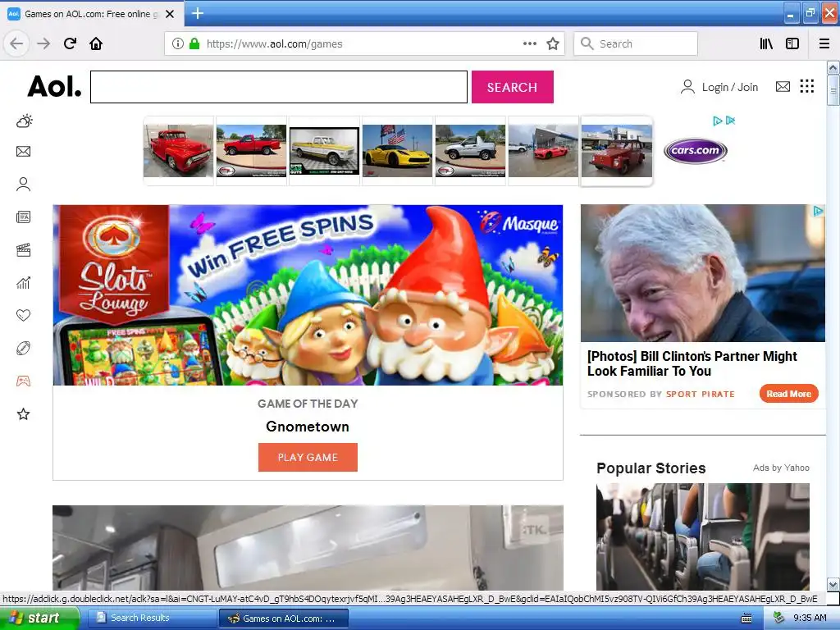Switch to Games on AOL.com taskbar item
The image size is (840, 630).
[x=284, y=619]
